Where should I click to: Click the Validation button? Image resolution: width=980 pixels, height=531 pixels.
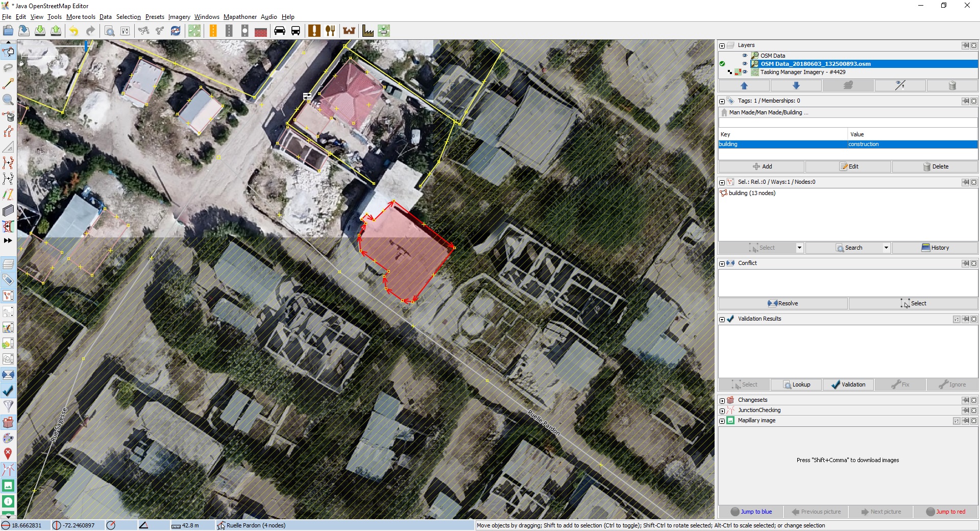point(848,385)
